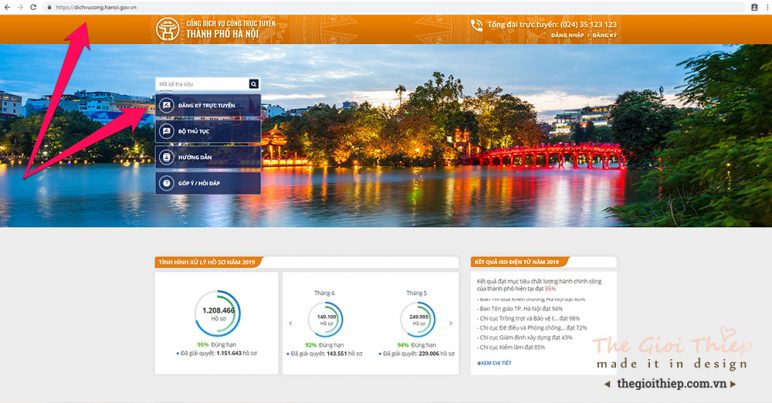The width and height of the screenshot is (772, 403).
Task: Go back with the browser back arrow
Action: [7, 7]
